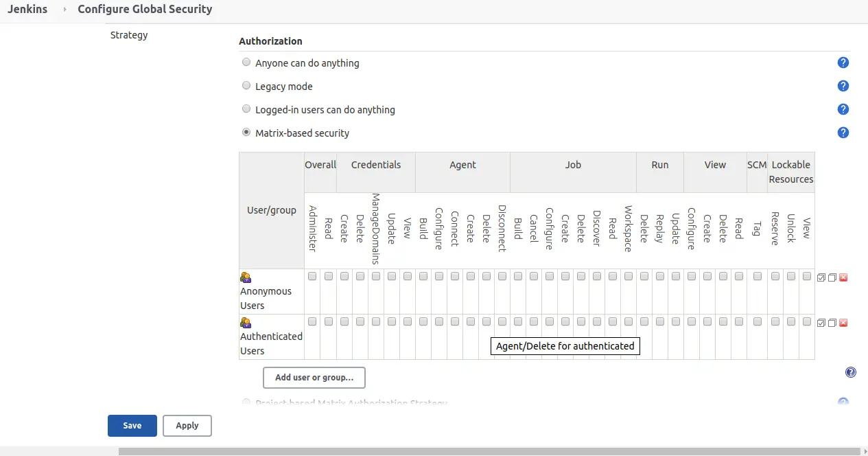Check Overall Administer for Authenticated Users
Screen dimensions: 868x456
tap(312, 321)
